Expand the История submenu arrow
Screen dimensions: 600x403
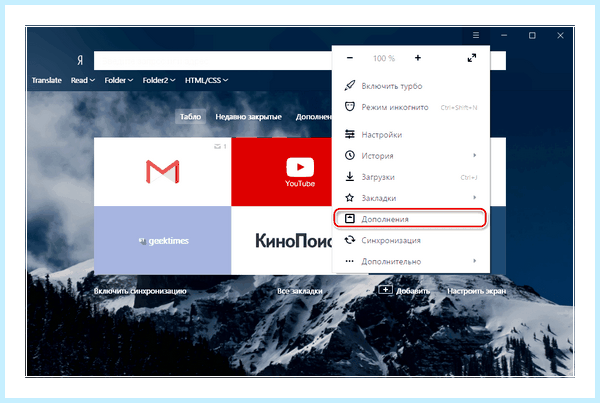point(474,155)
